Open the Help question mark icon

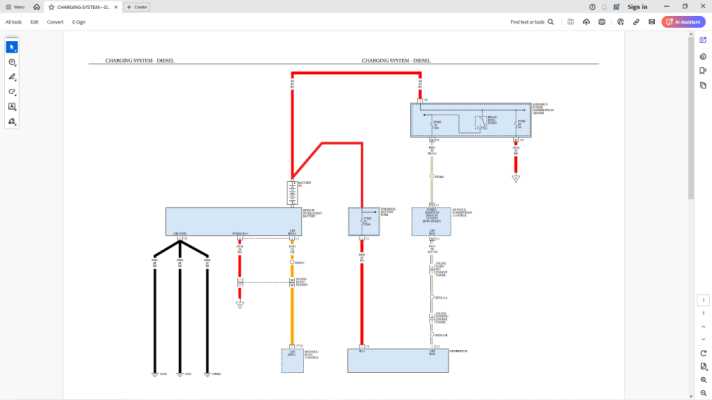click(x=592, y=7)
